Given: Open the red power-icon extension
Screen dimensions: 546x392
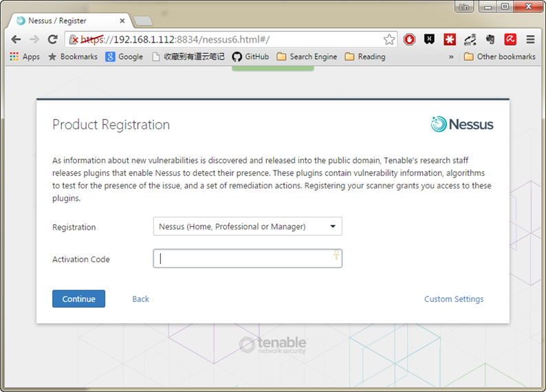Looking at the screenshot, I should (x=410, y=40).
